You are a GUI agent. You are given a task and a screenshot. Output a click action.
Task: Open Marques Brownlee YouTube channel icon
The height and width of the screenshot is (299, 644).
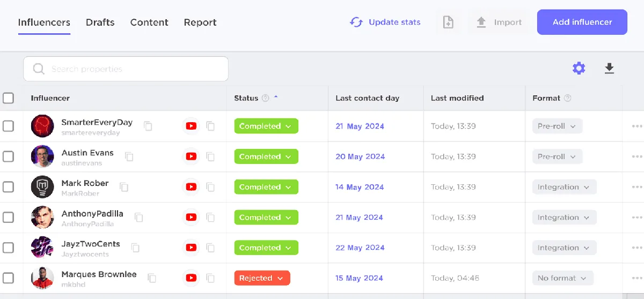[191, 278]
